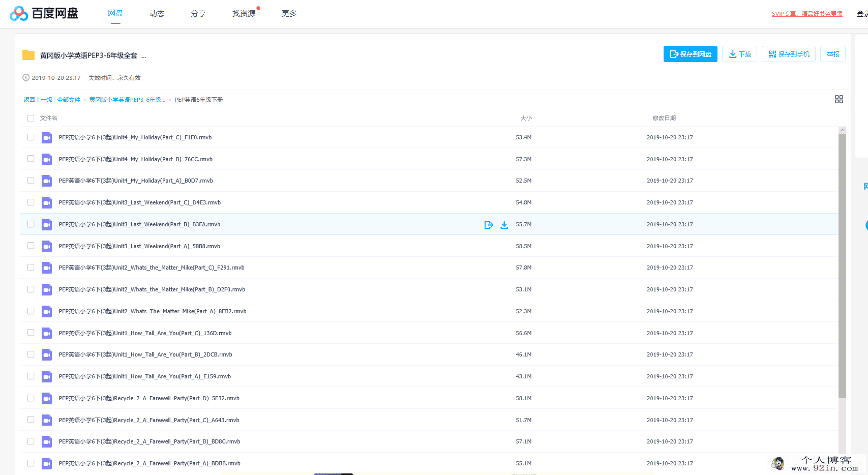
Task: Open the 分享 tab
Action: [198, 13]
